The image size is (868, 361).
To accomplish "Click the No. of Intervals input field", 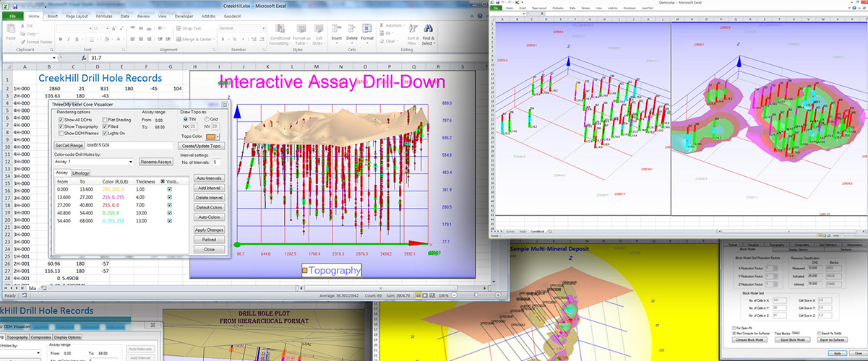I will [x=216, y=162].
